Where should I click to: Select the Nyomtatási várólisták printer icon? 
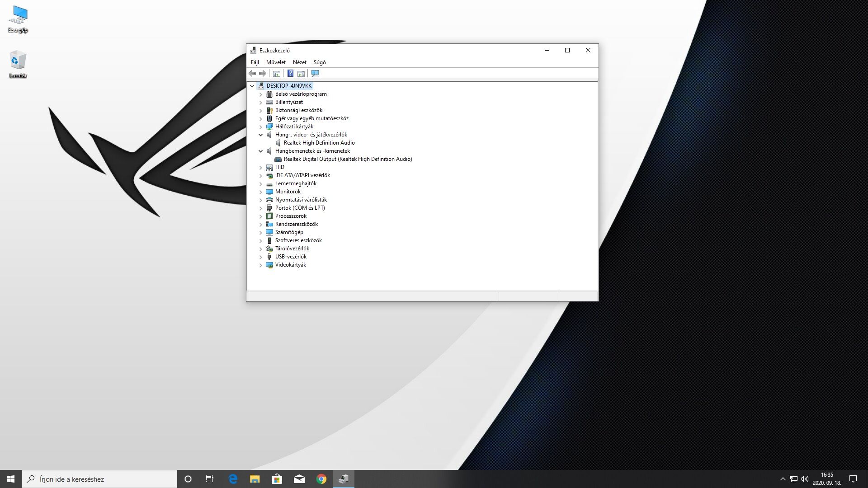coord(269,200)
